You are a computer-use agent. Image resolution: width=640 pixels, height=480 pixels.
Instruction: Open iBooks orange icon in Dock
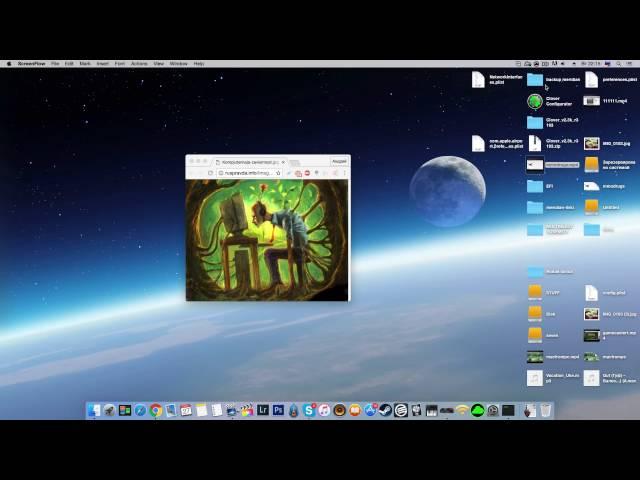pos(355,410)
